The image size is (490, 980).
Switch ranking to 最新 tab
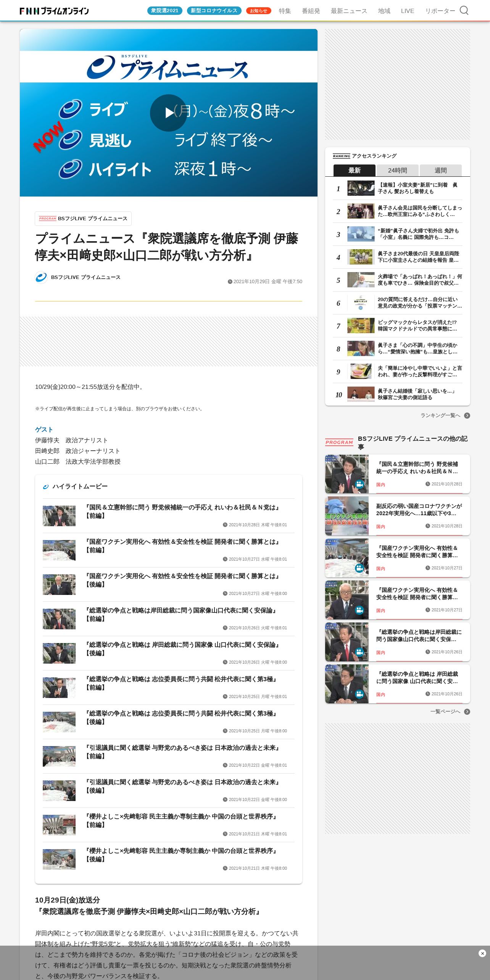tap(355, 170)
